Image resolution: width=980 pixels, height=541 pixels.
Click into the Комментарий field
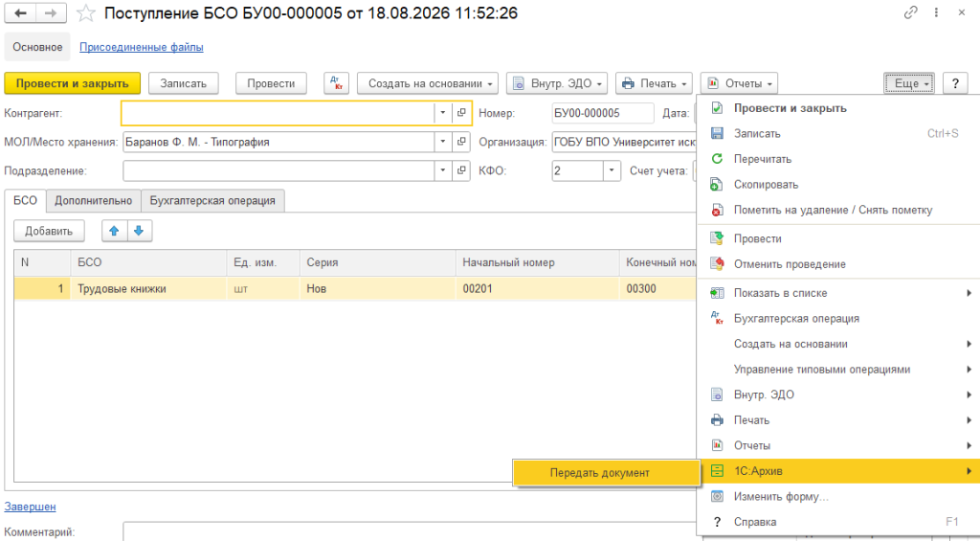pos(410,531)
